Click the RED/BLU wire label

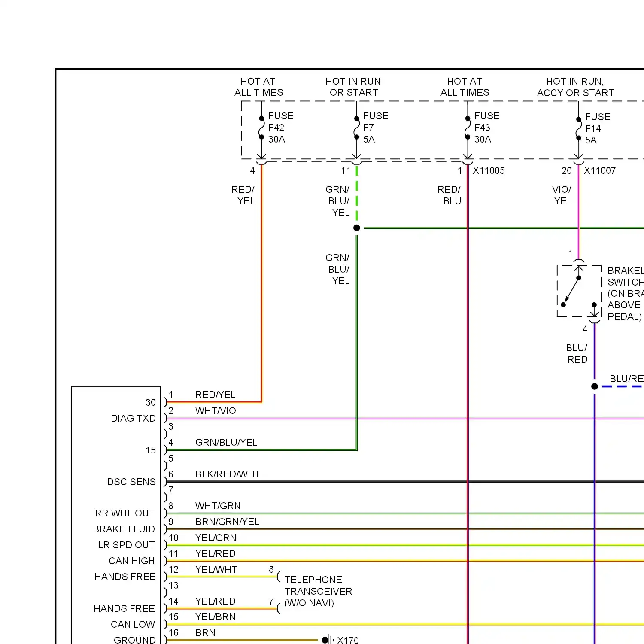(x=450, y=195)
